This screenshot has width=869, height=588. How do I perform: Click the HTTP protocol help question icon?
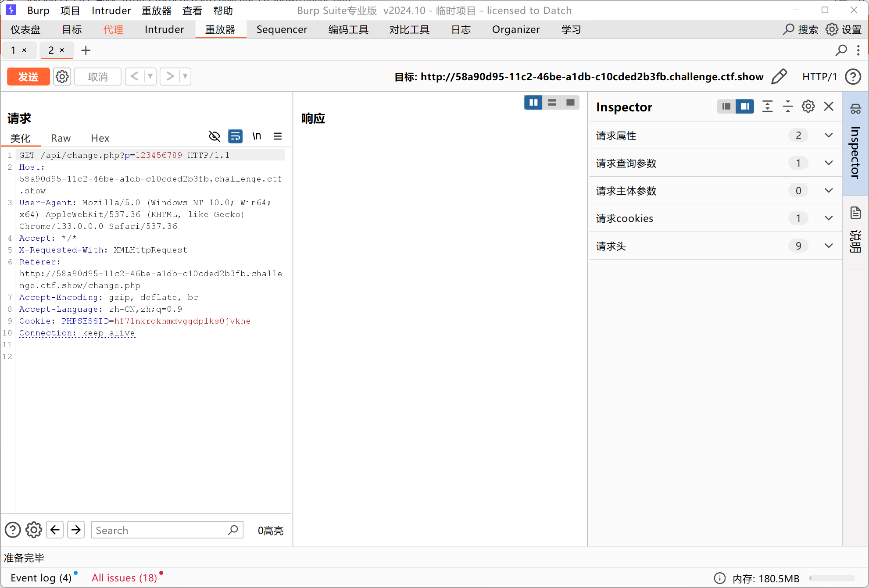click(853, 77)
